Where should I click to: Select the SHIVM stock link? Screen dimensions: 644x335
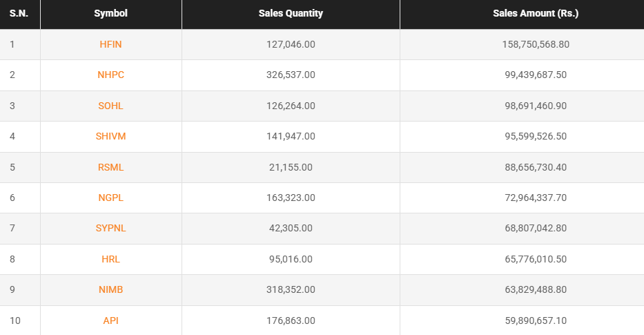click(x=110, y=136)
